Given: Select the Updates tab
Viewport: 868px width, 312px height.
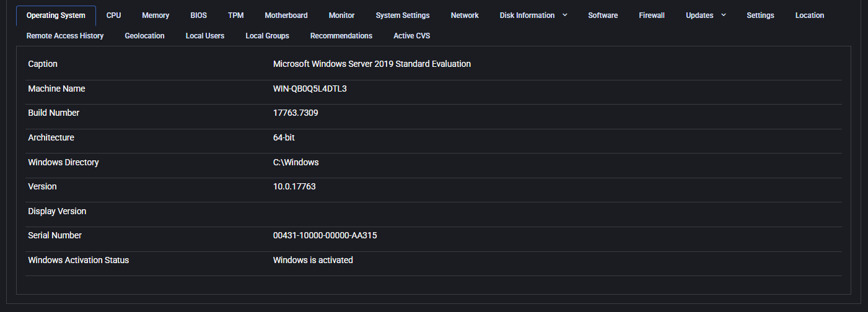Looking at the screenshot, I should pos(699,15).
